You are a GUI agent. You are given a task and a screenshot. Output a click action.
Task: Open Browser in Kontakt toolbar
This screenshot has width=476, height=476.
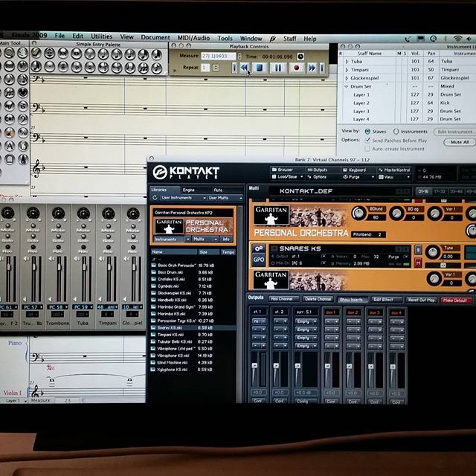coord(284,170)
